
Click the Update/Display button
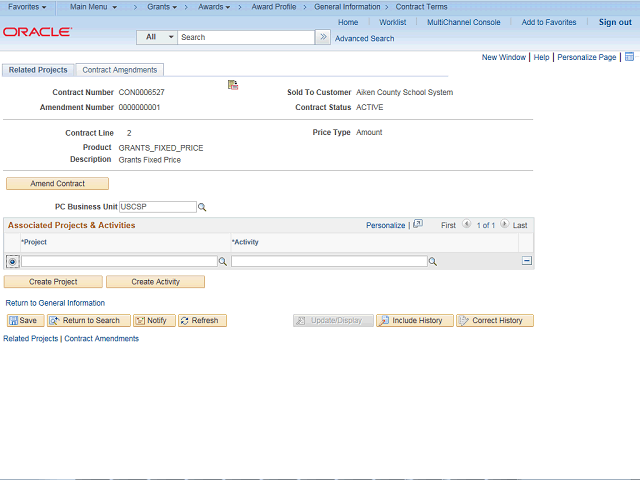point(333,320)
